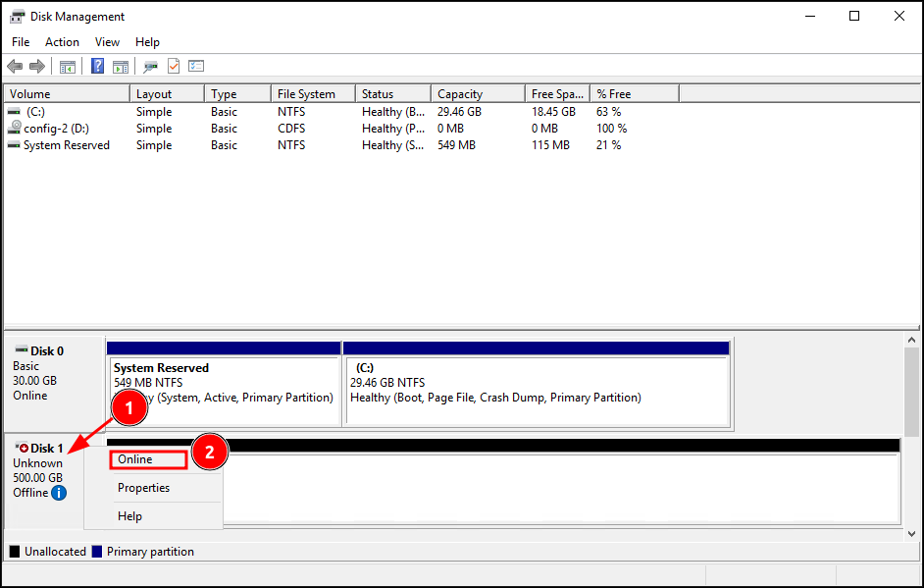Choose Properties in the context menu
Screen dimensions: 924x588
pyautogui.click(x=143, y=488)
